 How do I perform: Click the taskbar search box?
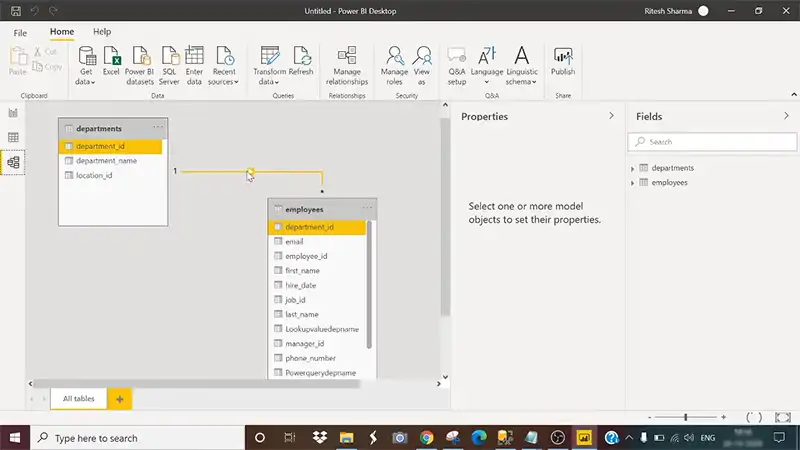coord(138,438)
